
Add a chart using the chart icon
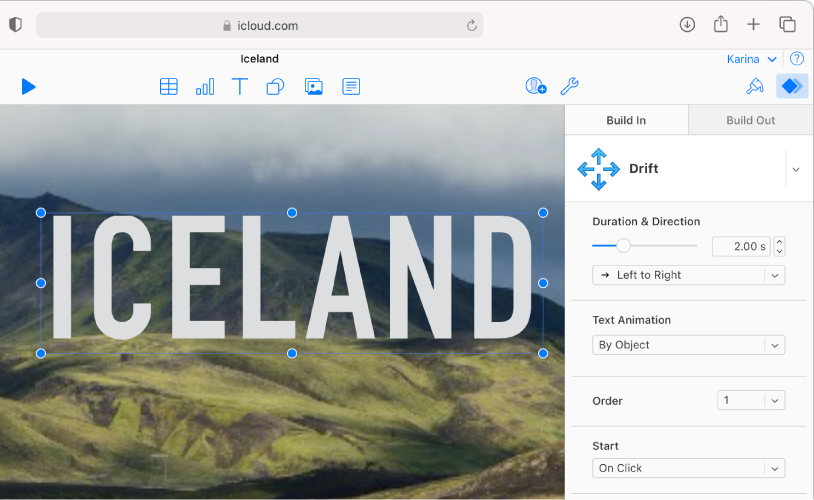point(205,87)
